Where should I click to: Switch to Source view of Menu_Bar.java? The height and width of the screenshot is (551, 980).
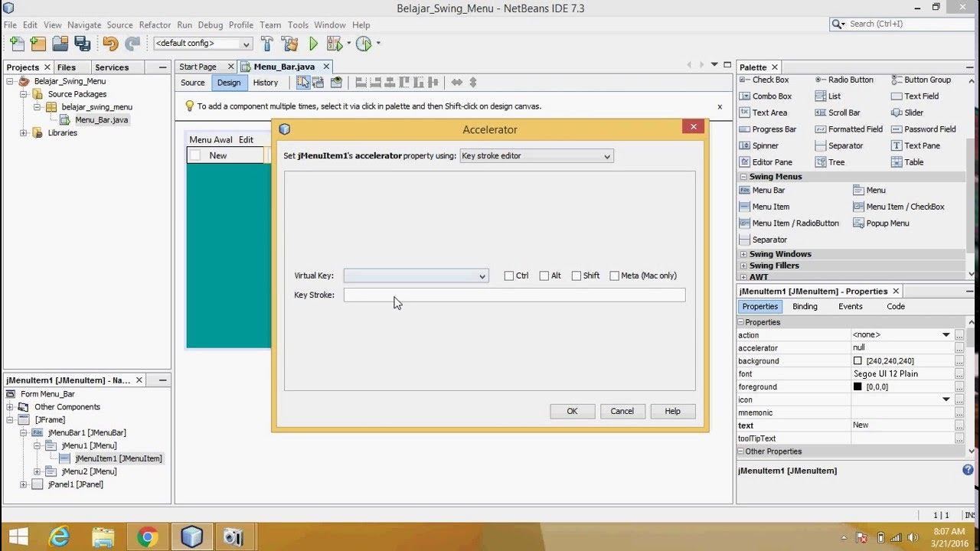point(193,83)
